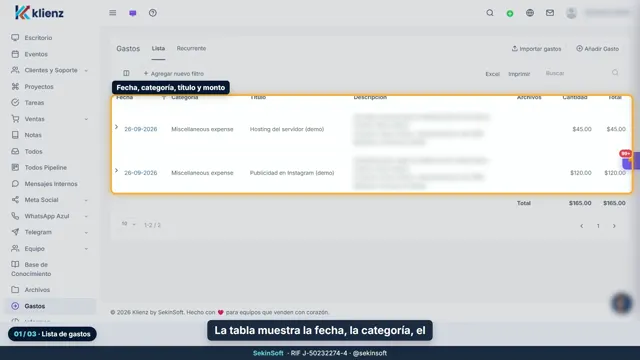Click the Imprimir button

tap(519, 74)
